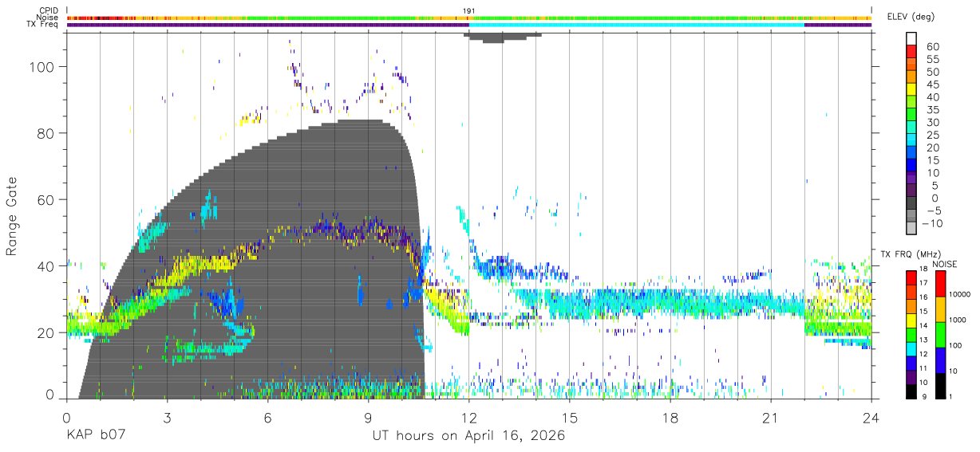The image size is (980, 452).
Task: Click the yellow 40–45 elevation swatch
Action: [x=911, y=91]
